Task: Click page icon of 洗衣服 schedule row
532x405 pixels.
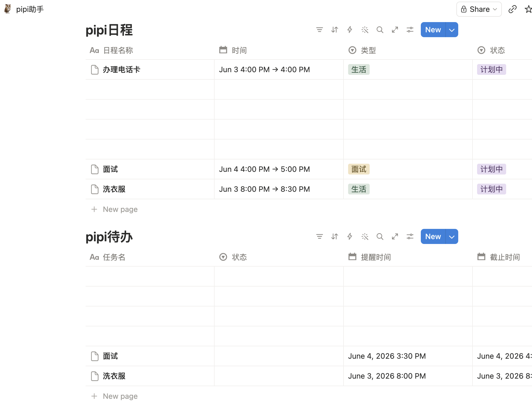Action: tap(94, 189)
